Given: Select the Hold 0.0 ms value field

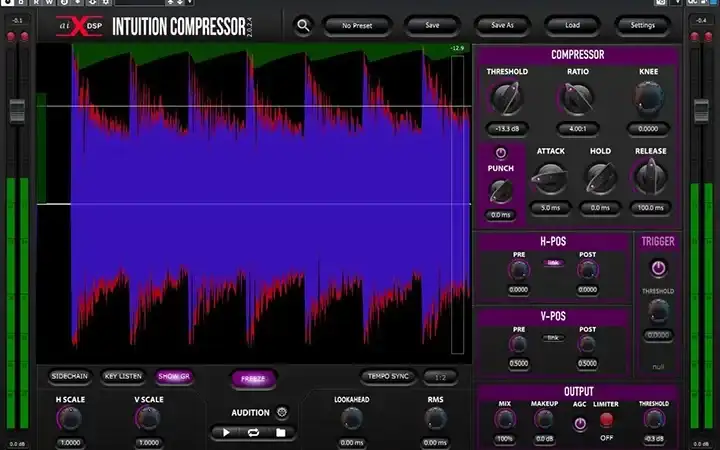Looking at the screenshot, I should click(x=600, y=208).
